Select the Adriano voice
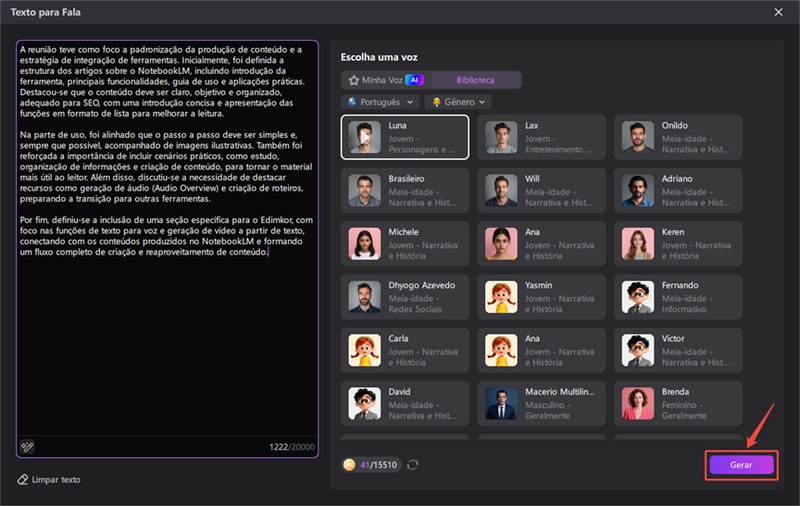The height and width of the screenshot is (506, 800). (678, 190)
